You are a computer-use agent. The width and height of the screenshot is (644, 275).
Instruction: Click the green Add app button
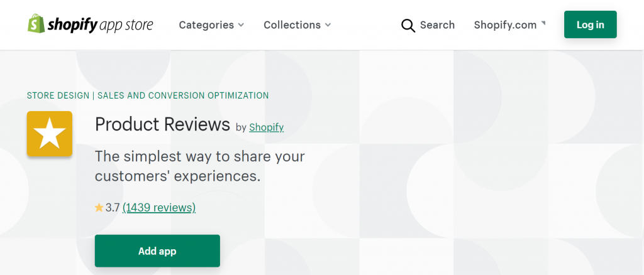pyautogui.click(x=157, y=251)
